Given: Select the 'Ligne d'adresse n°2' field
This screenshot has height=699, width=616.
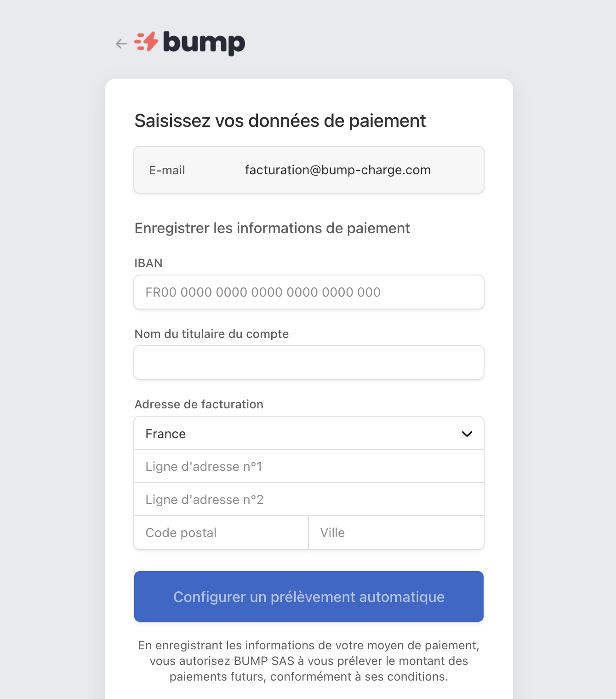Looking at the screenshot, I should 308,500.
